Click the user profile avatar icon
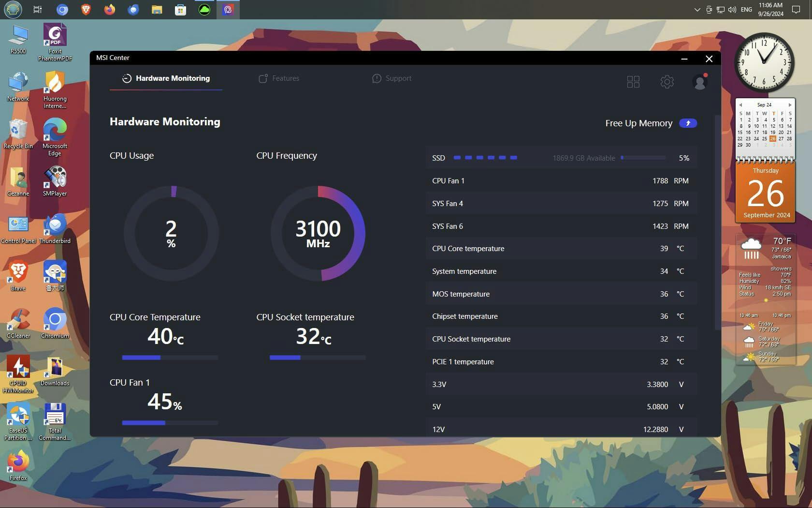This screenshot has height=508, width=812. pos(699,82)
